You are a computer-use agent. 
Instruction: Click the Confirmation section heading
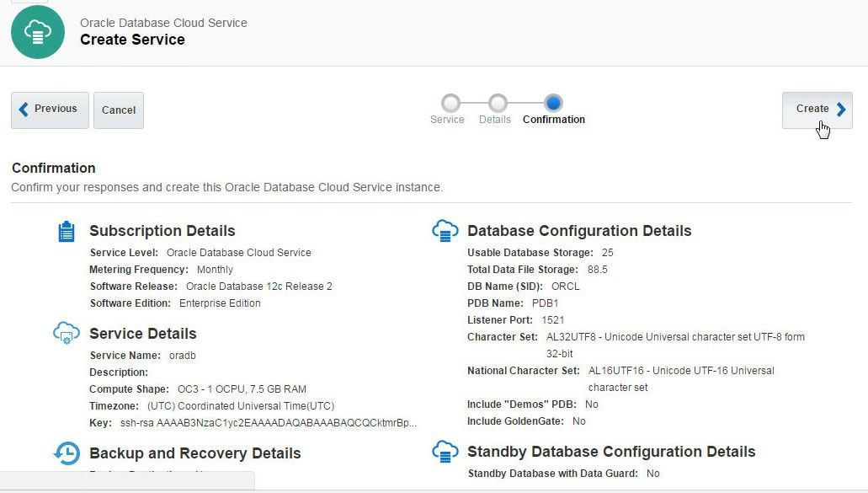pos(54,168)
